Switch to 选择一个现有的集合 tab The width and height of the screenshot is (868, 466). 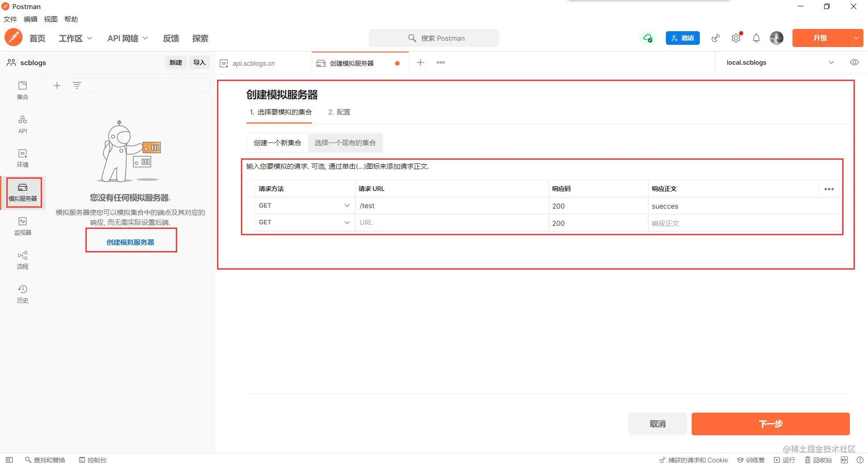pyautogui.click(x=345, y=143)
